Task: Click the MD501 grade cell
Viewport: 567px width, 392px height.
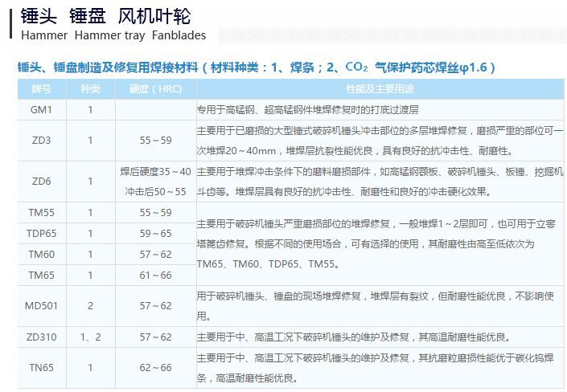Action: pos(41,306)
